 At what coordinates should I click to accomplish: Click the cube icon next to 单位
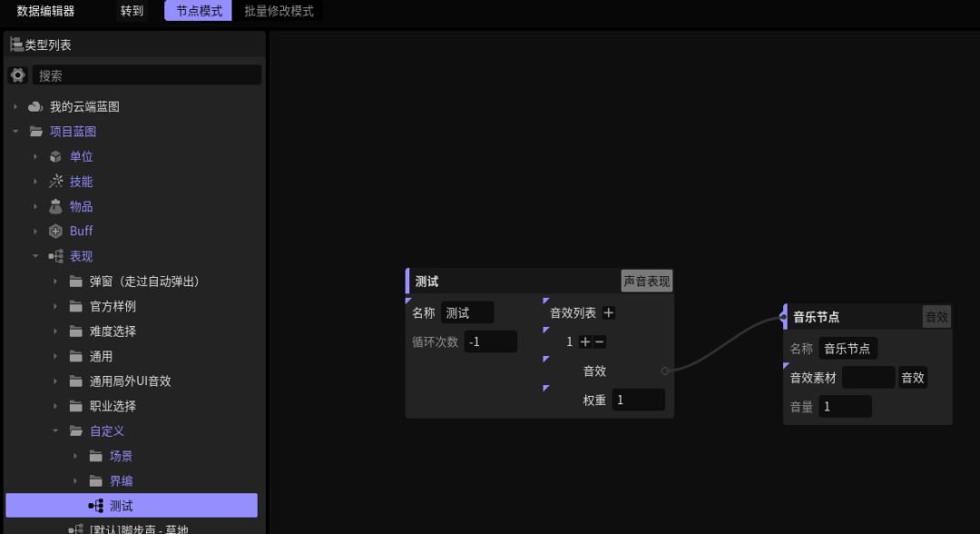pyautogui.click(x=55, y=156)
